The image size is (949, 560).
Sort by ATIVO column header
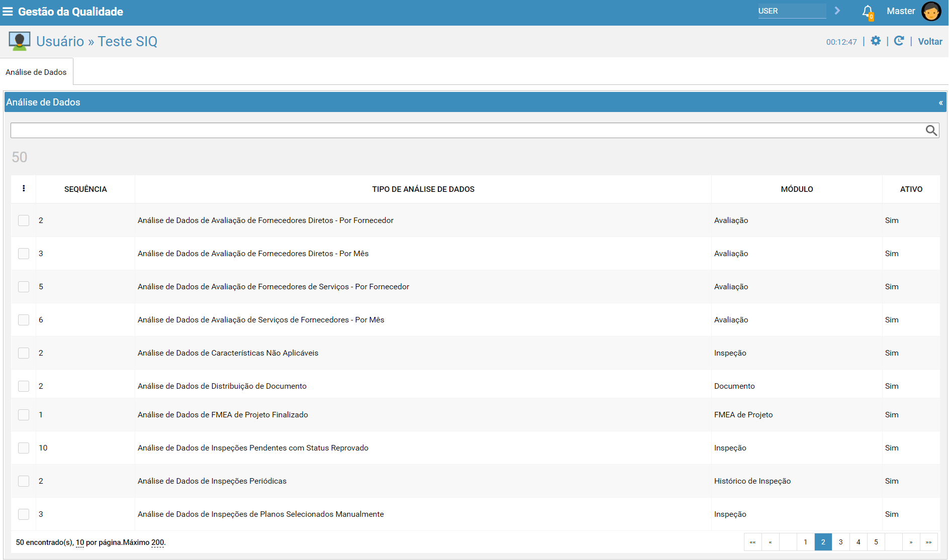[x=911, y=189]
